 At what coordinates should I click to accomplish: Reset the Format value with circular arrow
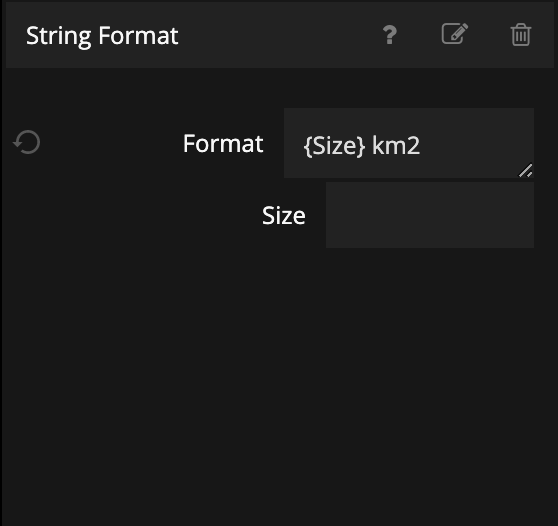click(27, 142)
